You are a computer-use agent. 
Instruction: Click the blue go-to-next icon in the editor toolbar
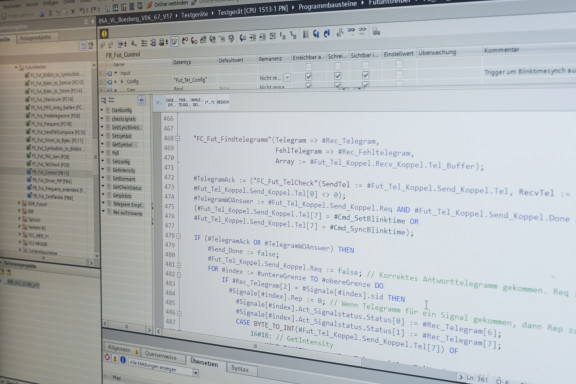316,34
